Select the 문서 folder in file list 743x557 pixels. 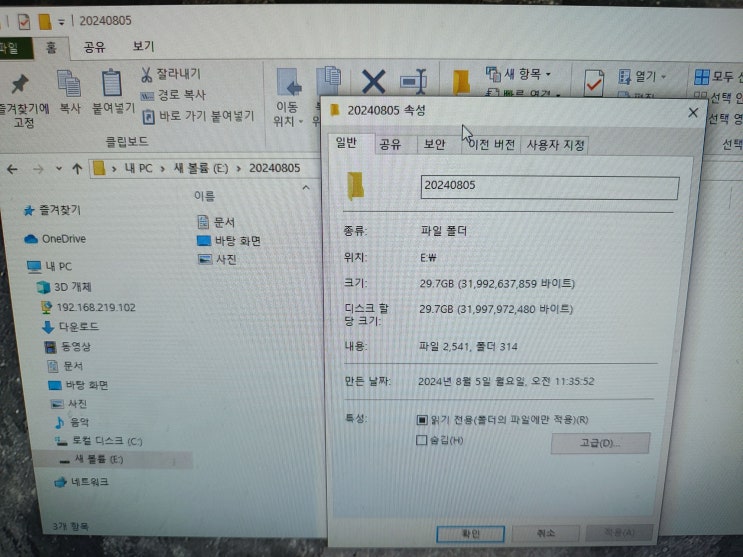(x=216, y=222)
